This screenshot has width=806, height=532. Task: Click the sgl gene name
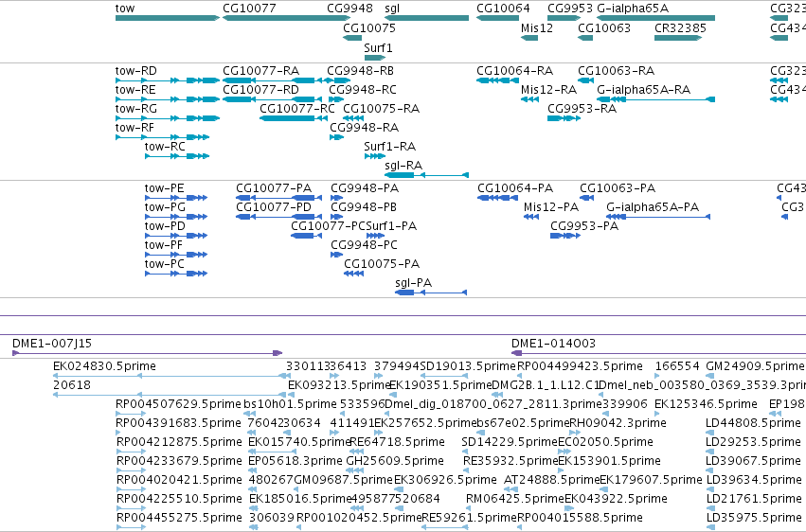coord(392,9)
